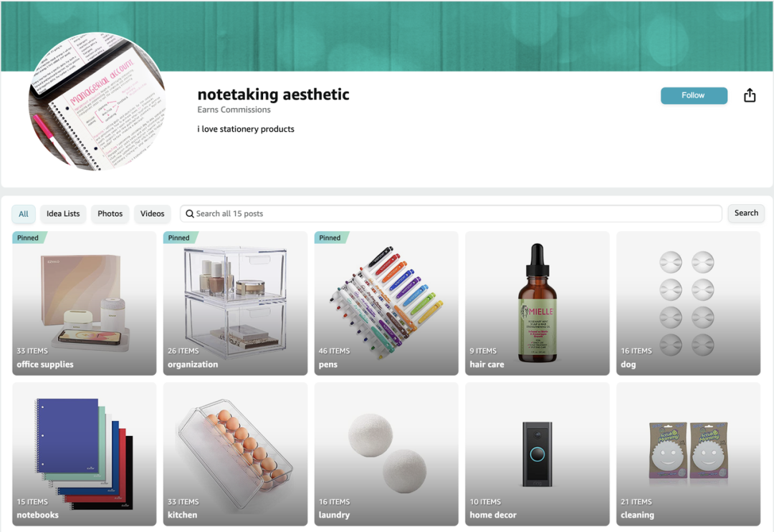Switch to the Idea Lists tab
Screen dimensions: 774x532
pyautogui.click(x=63, y=213)
